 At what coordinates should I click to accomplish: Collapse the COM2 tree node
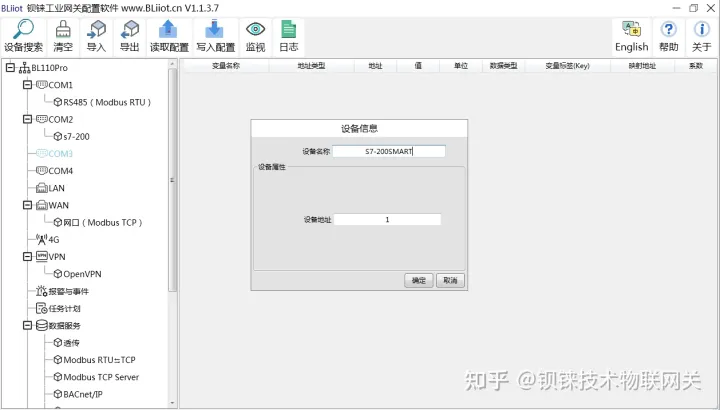coord(28,119)
